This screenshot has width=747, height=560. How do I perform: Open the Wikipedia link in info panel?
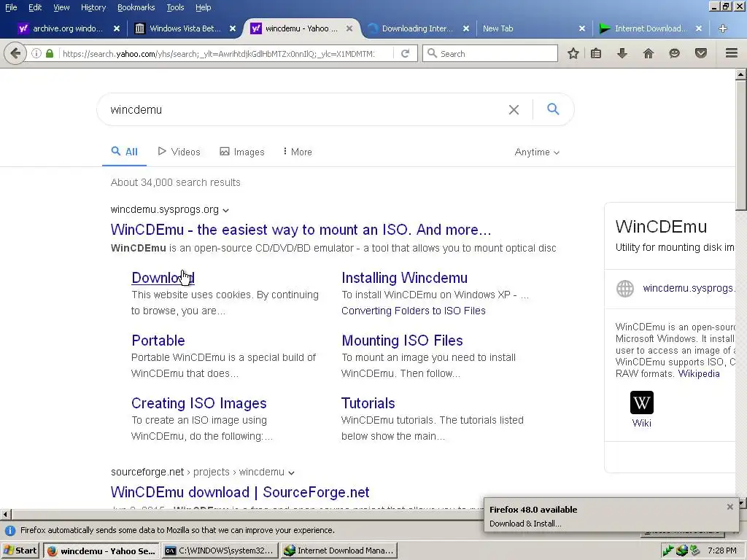click(699, 374)
